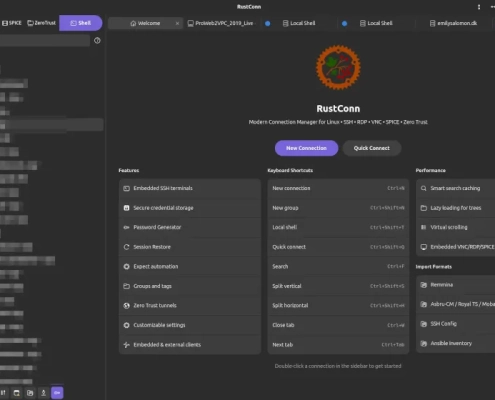Select the Close tab shortcut row

pyautogui.click(x=338, y=325)
